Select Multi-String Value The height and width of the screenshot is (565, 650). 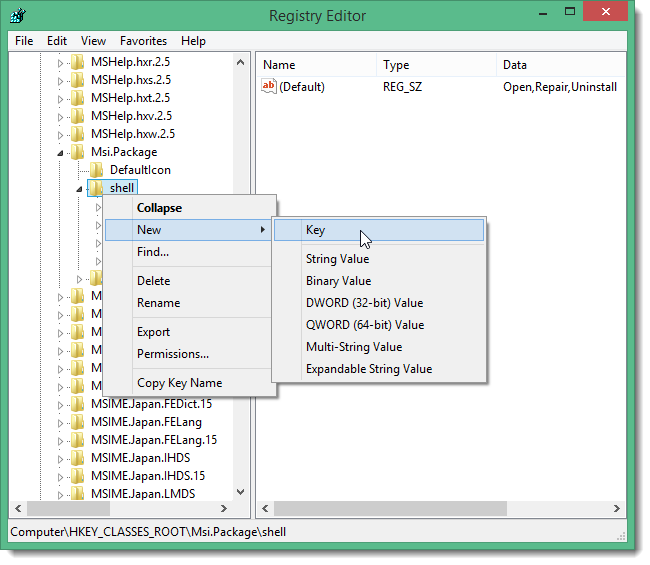[x=379, y=347]
